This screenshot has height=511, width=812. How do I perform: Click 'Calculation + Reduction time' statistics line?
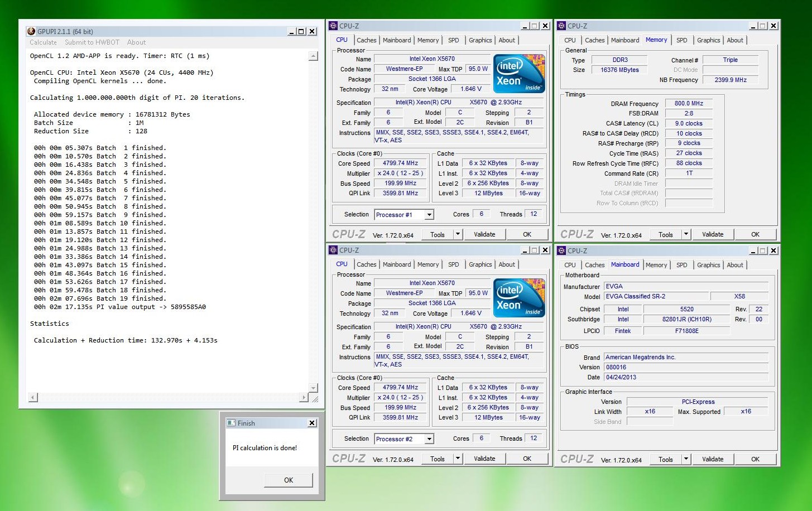(126, 340)
